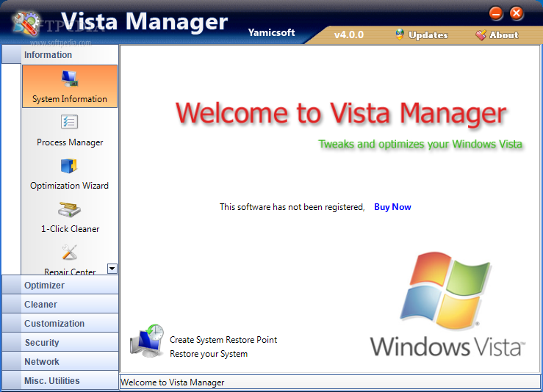Image resolution: width=543 pixels, height=392 pixels.
Task: Click the system restore computer icon
Action: [147, 341]
